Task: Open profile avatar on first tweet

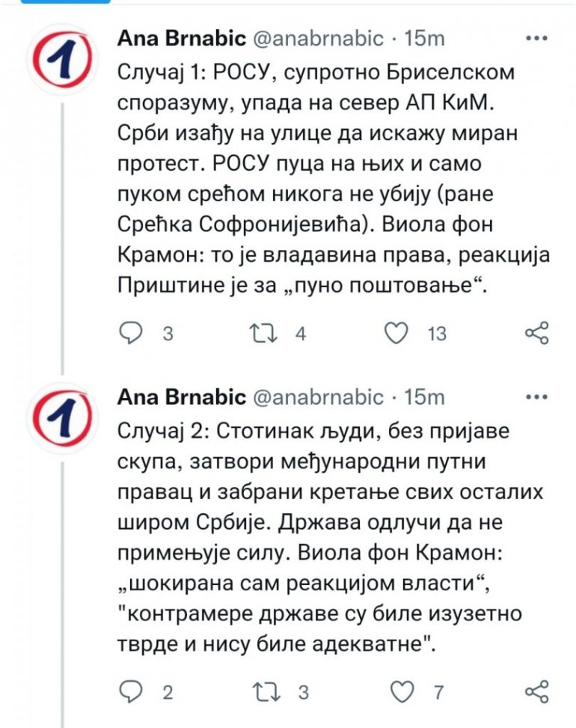Action: click(x=64, y=55)
